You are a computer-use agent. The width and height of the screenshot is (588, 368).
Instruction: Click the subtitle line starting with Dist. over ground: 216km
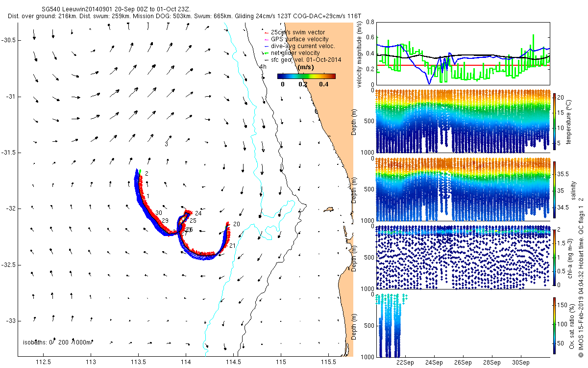point(185,16)
